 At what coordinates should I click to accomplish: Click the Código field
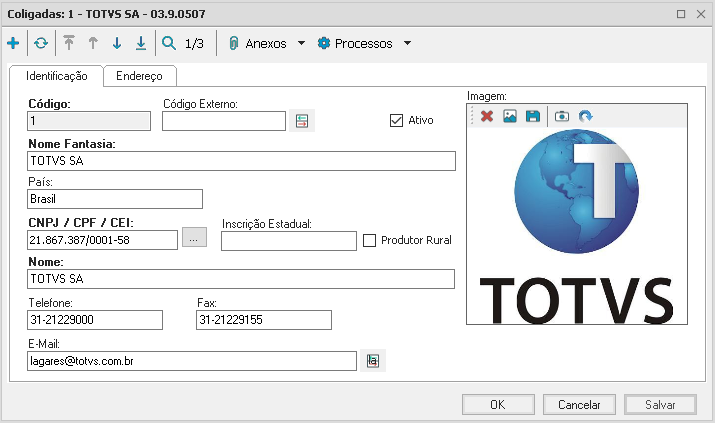(x=89, y=121)
